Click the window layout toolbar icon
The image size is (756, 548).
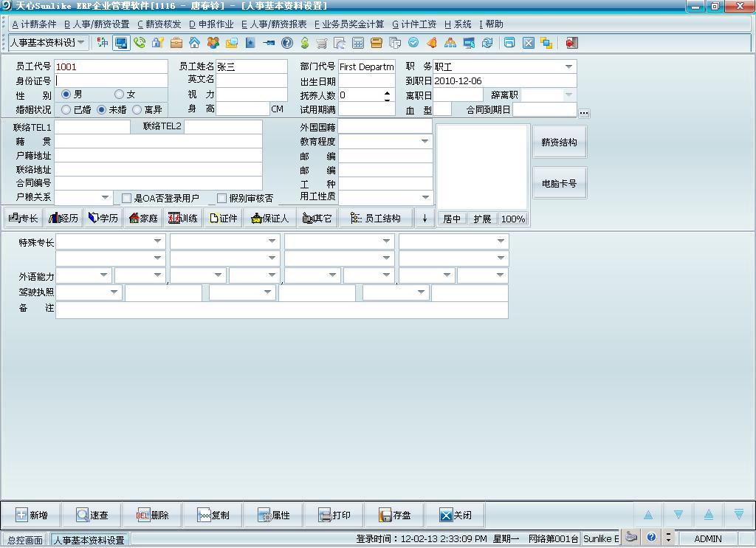click(x=509, y=43)
